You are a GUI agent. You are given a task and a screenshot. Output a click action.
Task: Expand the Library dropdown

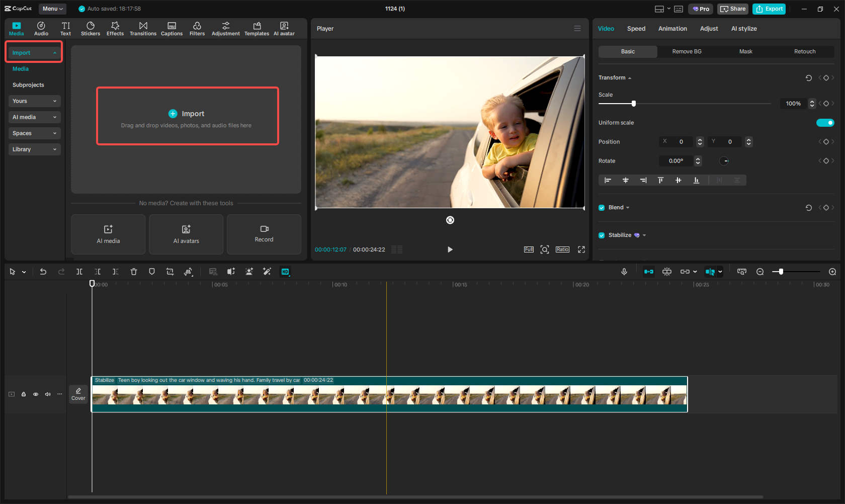(x=34, y=149)
